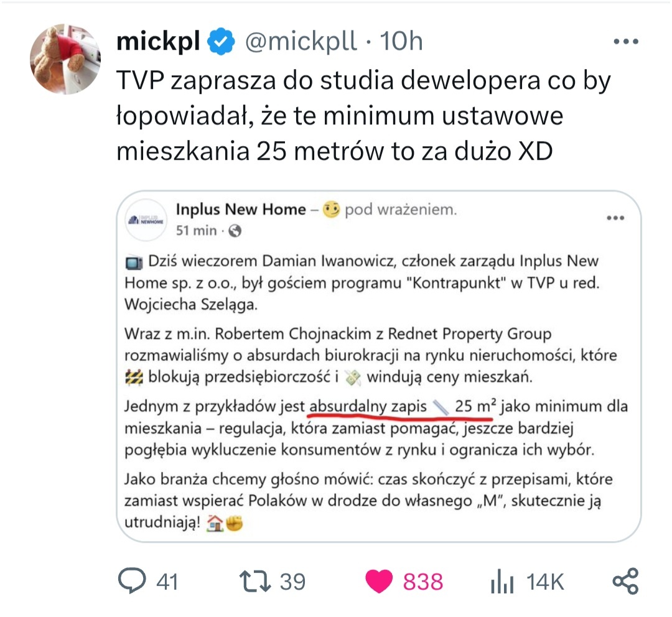The image size is (672, 617).
Task: Open the @mickpll handle link
Action: tap(302, 42)
